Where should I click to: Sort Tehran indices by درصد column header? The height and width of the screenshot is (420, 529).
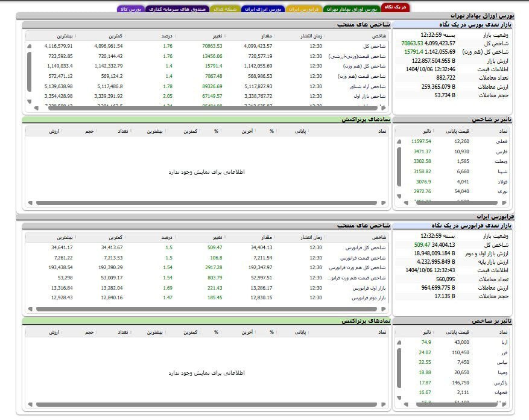point(167,36)
